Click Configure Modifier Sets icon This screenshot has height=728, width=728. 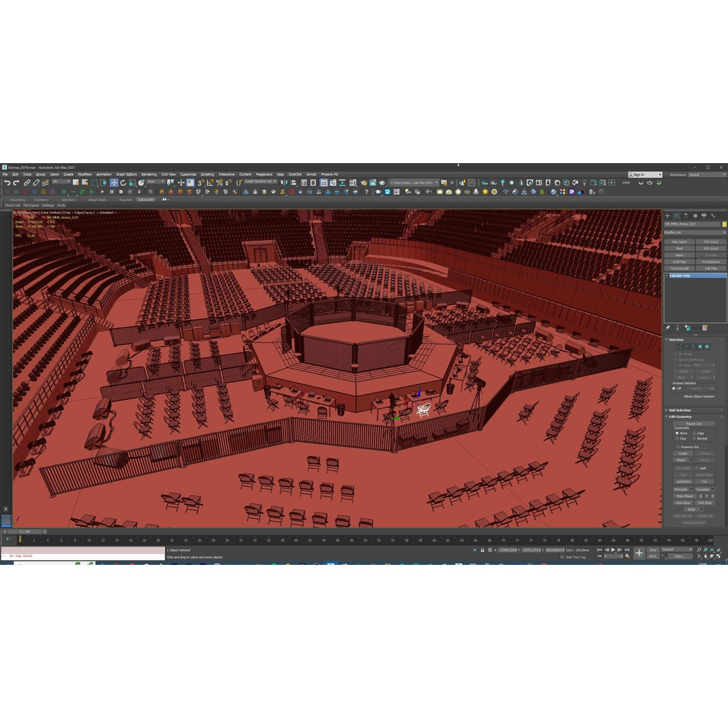[x=705, y=328]
